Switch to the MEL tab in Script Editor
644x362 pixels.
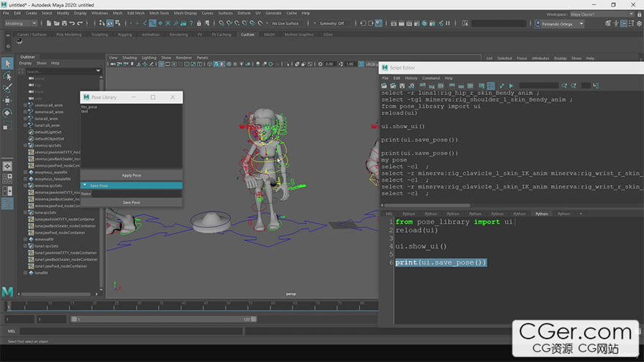click(389, 214)
